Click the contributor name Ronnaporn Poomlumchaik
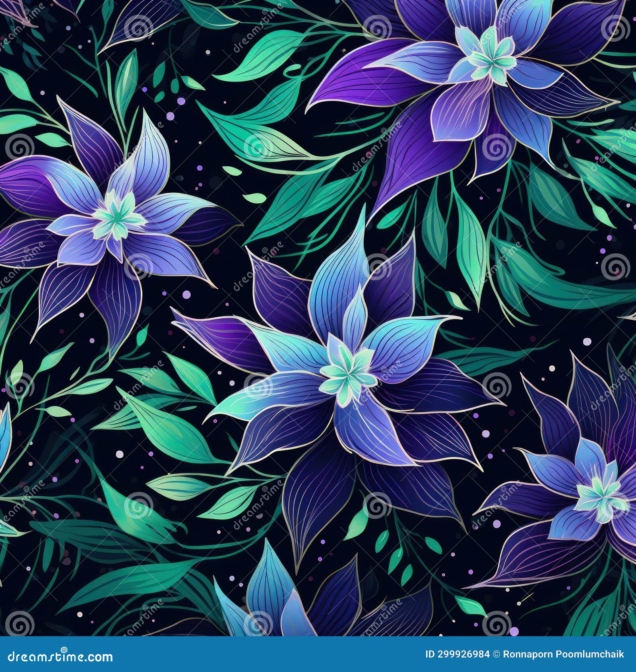The image size is (636, 672). pyautogui.click(x=562, y=654)
